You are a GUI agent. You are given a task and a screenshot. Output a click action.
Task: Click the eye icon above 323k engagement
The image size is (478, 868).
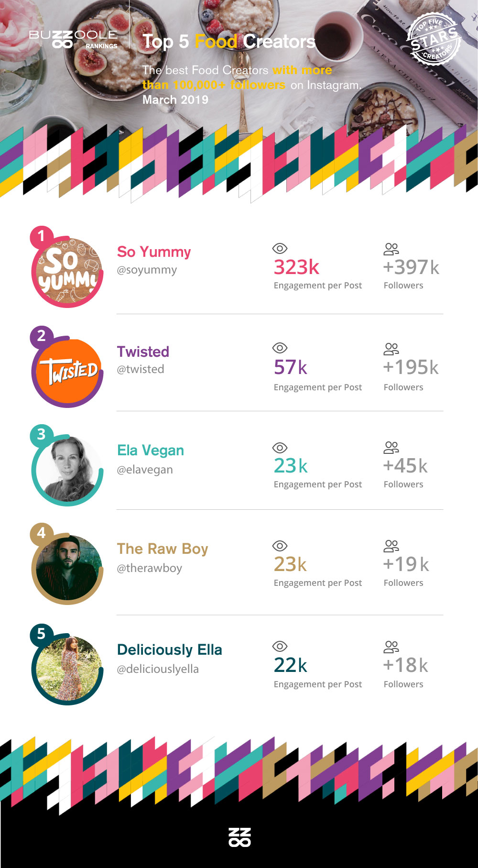point(280,248)
